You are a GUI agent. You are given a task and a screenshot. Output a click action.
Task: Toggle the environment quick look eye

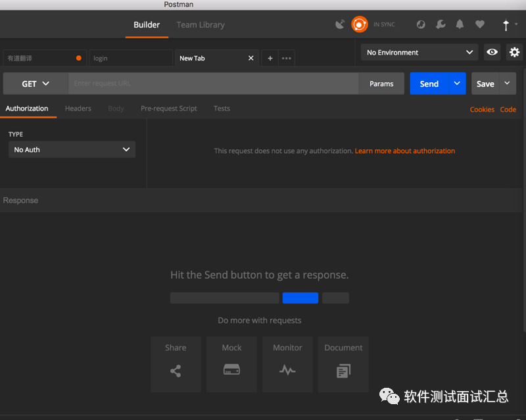pyautogui.click(x=492, y=52)
